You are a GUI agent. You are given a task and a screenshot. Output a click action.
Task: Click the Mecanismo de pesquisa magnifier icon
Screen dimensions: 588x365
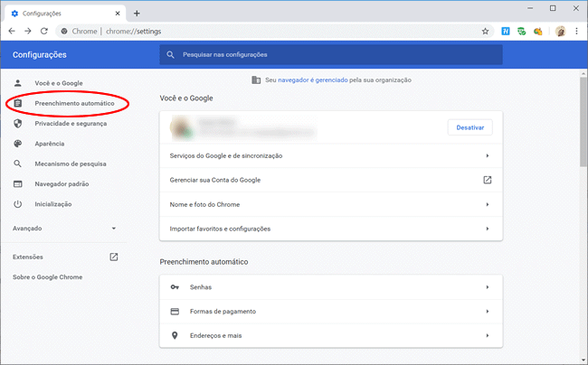(17, 164)
